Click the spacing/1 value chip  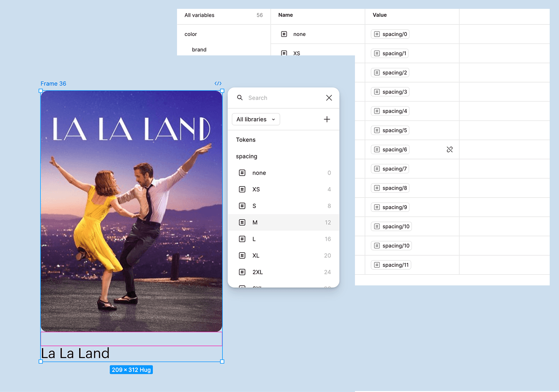tap(390, 53)
